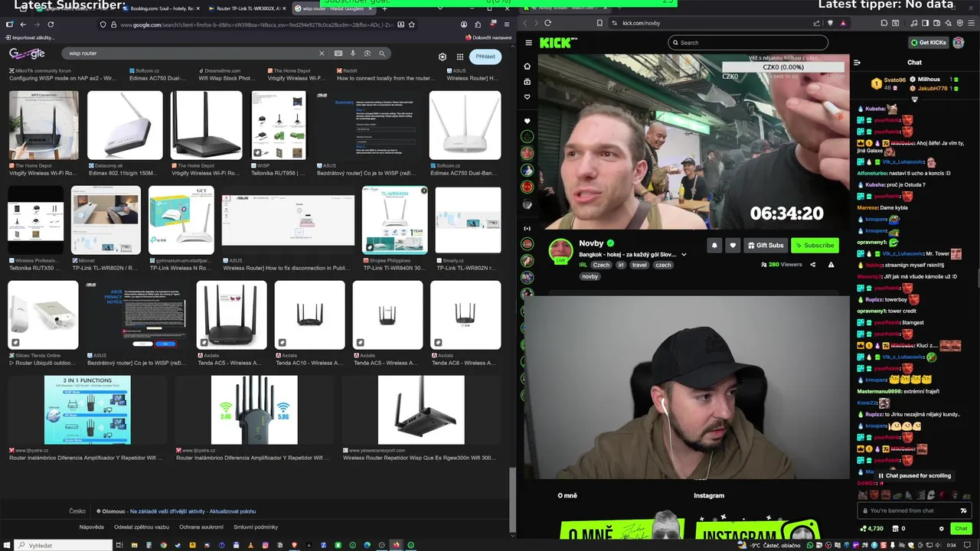Reload the Kick browser page
Screen dimensions: 980x551
[547, 23]
